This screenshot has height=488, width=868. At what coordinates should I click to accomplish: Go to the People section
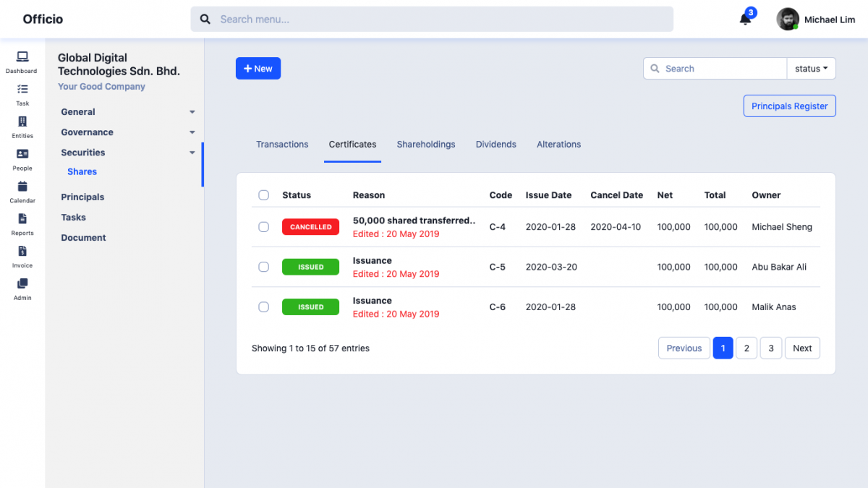click(x=21, y=158)
